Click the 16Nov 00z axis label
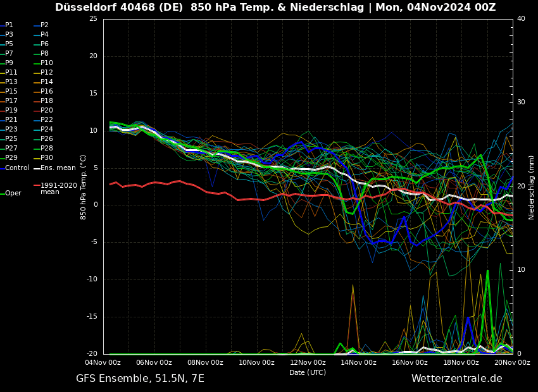Image resolution: width=538 pixels, height=392 pixels. (410, 363)
